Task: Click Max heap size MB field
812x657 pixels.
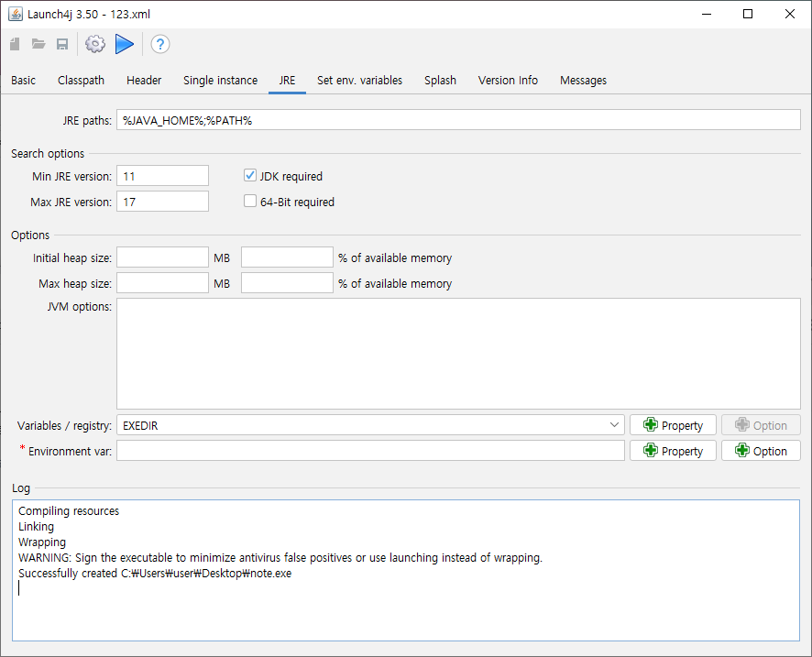Action: (162, 282)
